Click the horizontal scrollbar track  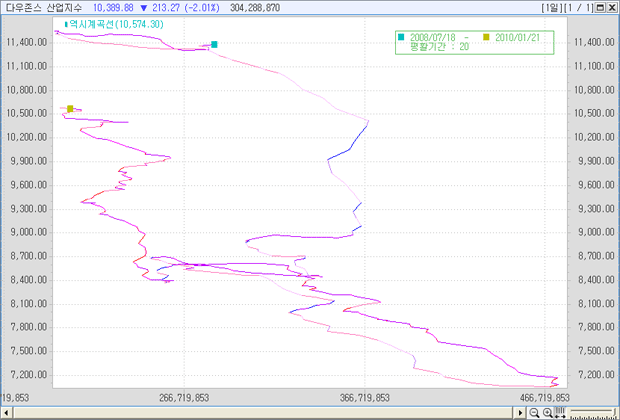pos(260,412)
